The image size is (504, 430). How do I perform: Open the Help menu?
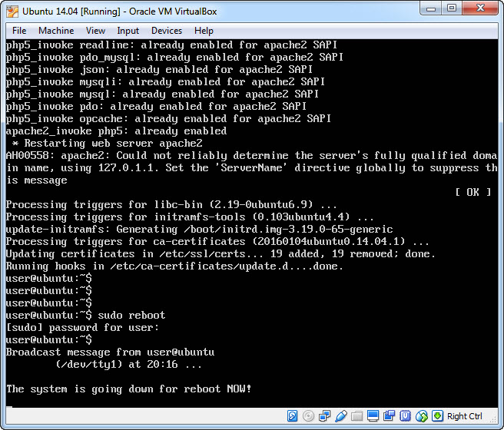click(x=204, y=31)
